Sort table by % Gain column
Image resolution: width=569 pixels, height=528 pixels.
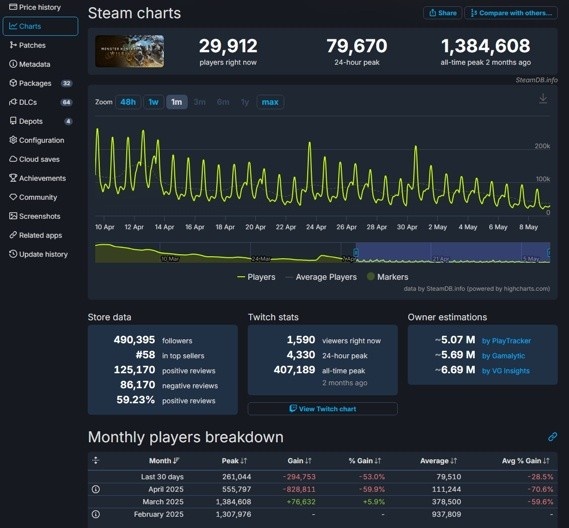[x=365, y=461]
